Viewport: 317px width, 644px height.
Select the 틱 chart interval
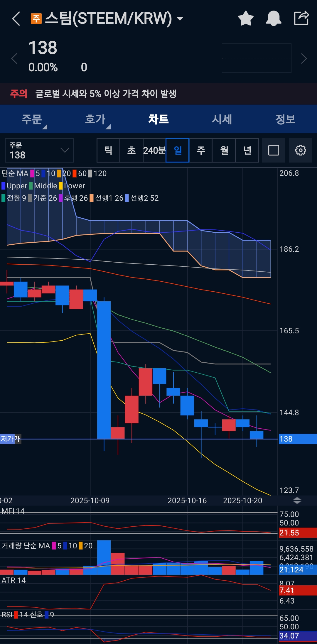click(x=108, y=150)
